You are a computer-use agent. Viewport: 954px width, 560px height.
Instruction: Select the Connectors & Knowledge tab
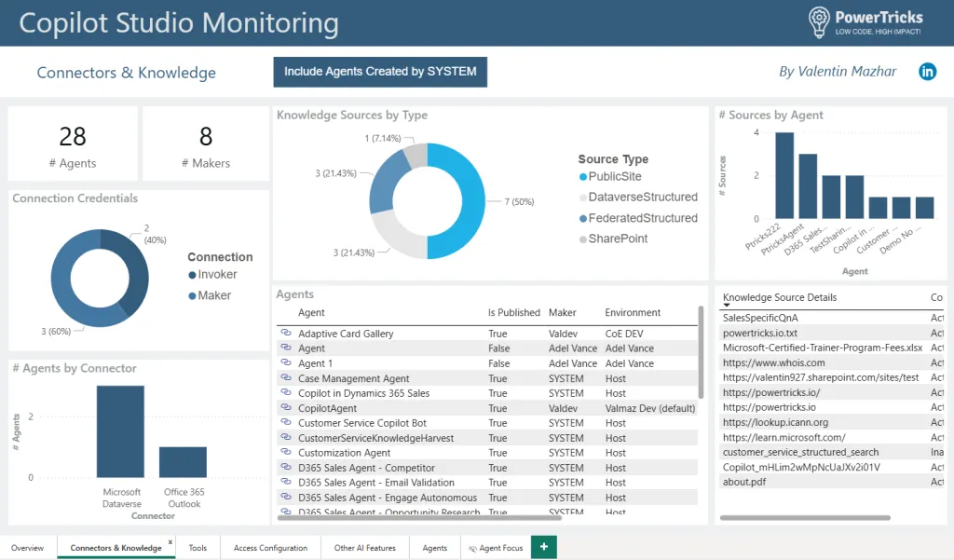click(116, 548)
